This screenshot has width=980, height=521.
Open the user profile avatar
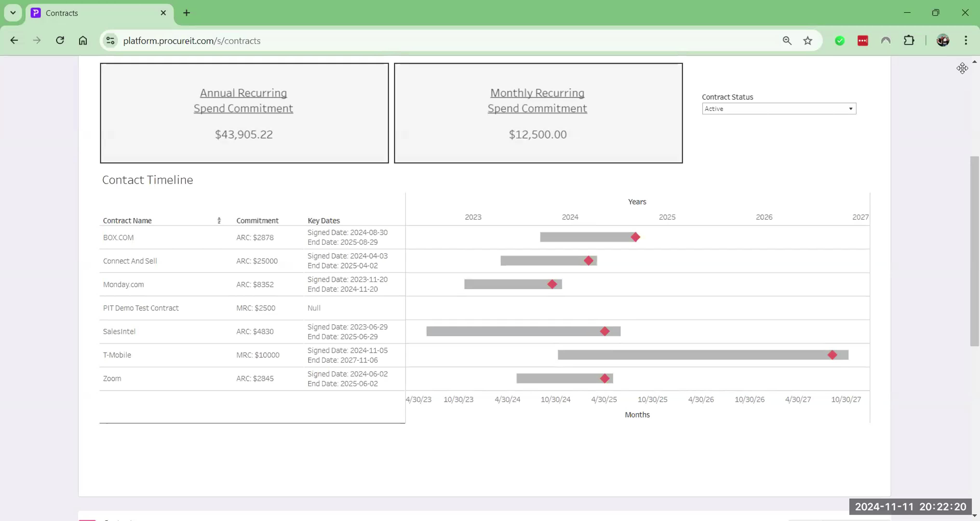coord(943,40)
